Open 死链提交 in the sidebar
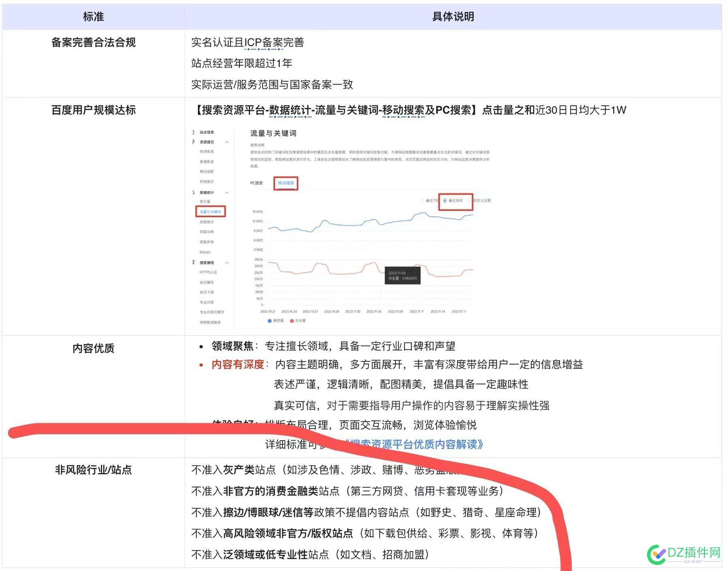The width and height of the screenshot is (728, 571). [x=206, y=182]
